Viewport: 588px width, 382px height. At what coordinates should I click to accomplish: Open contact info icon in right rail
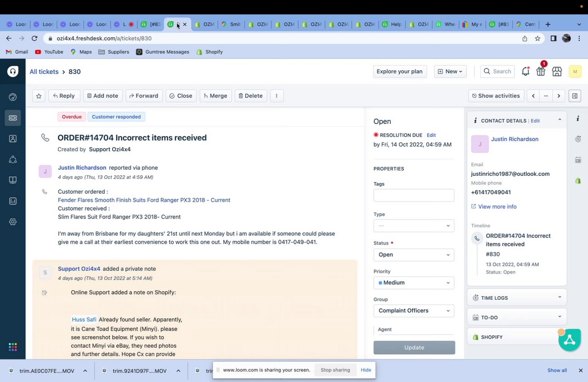[x=578, y=118]
